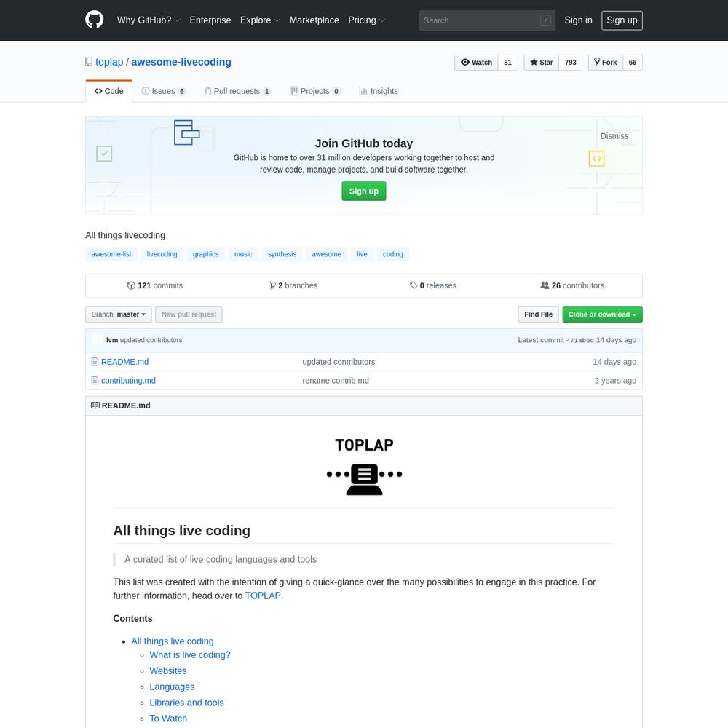Viewport: 728px width, 728px height.
Task: Click the Find File button
Action: (539, 314)
